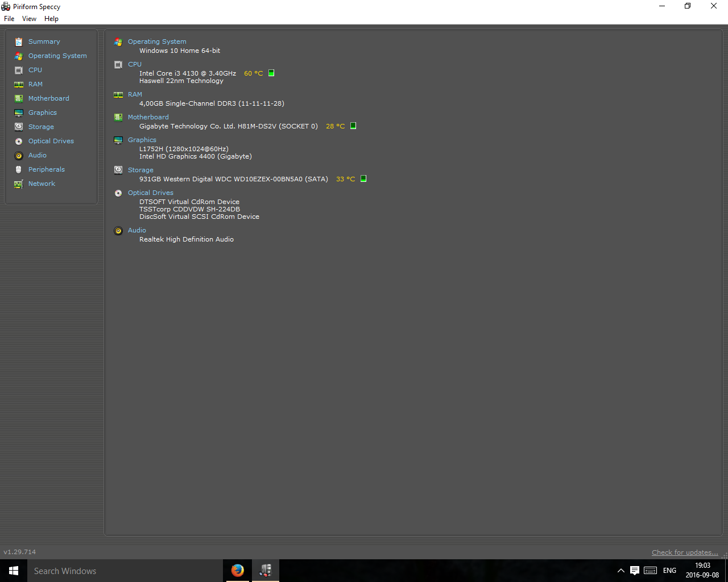The image size is (728, 582).
Task: Open the Help menu
Action: click(x=51, y=19)
